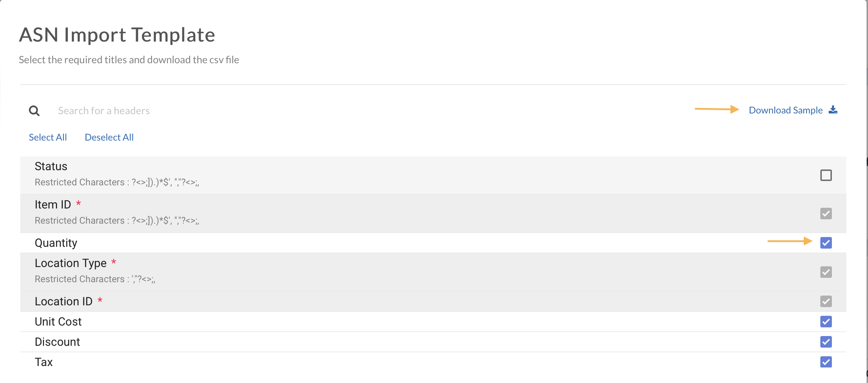
Task: Click the download icon beside Download Sample
Action: [833, 110]
